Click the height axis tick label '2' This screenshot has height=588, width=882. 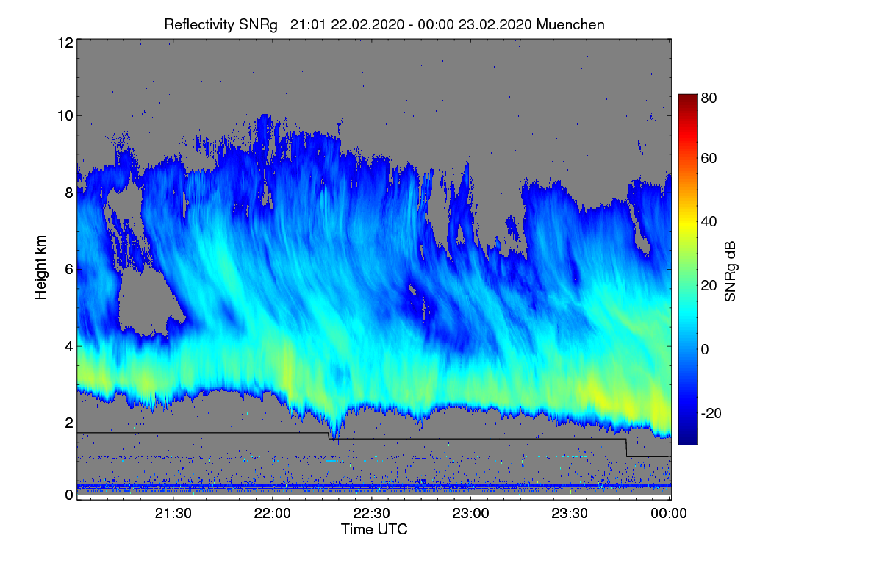(68, 423)
